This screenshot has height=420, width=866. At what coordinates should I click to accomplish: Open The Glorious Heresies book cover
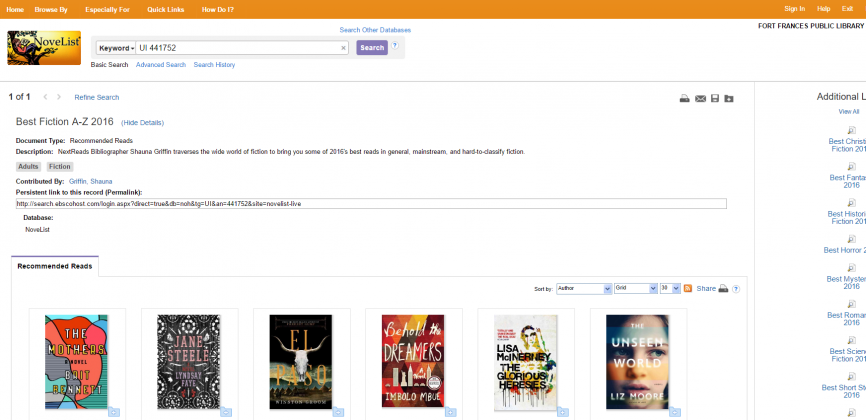coord(525,363)
